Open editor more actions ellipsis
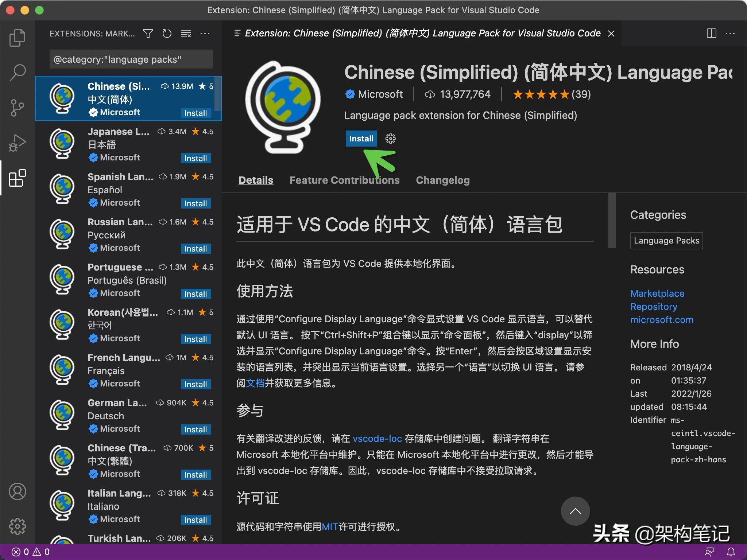Viewport: 747px width, 560px height. click(x=730, y=34)
